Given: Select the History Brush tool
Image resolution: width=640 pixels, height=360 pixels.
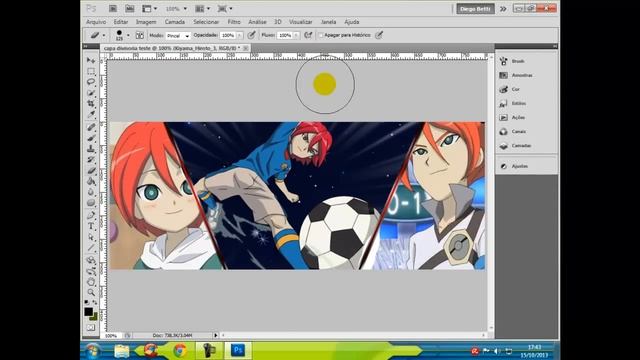Looking at the screenshot, I should (91, 160).
